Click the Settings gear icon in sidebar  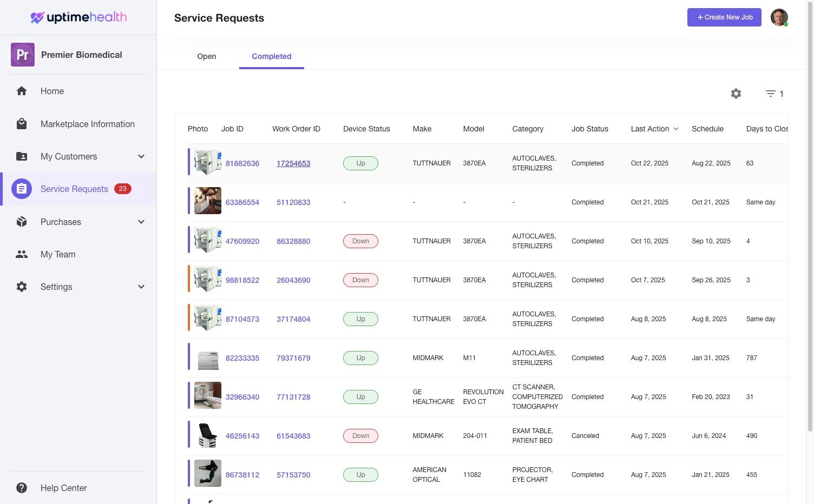(x=22, y=287)
